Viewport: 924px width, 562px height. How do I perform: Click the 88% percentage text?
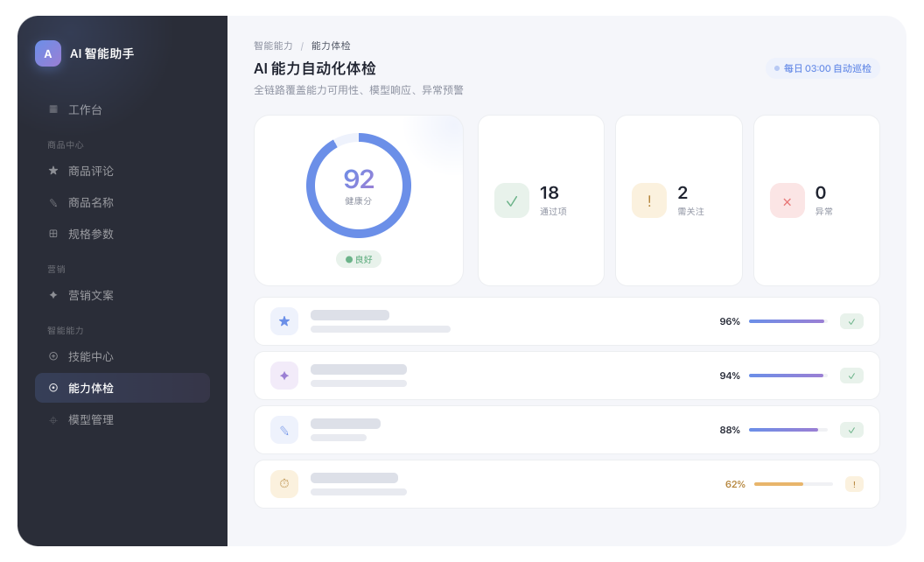tap(730, 430)
